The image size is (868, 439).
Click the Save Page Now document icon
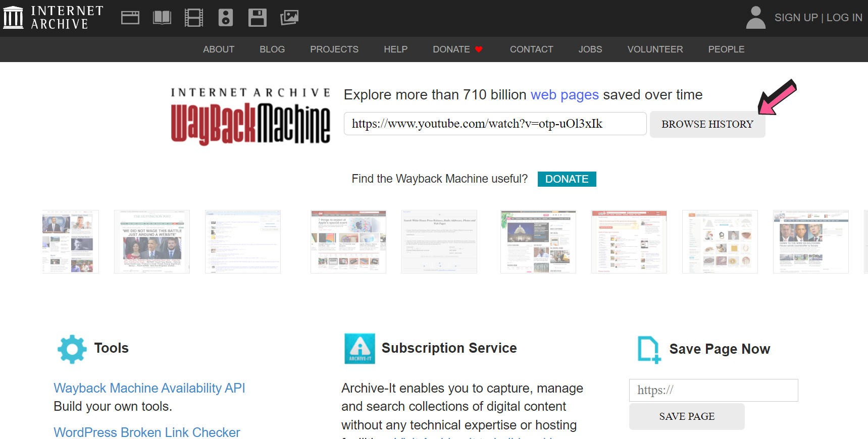pos(649,350)
